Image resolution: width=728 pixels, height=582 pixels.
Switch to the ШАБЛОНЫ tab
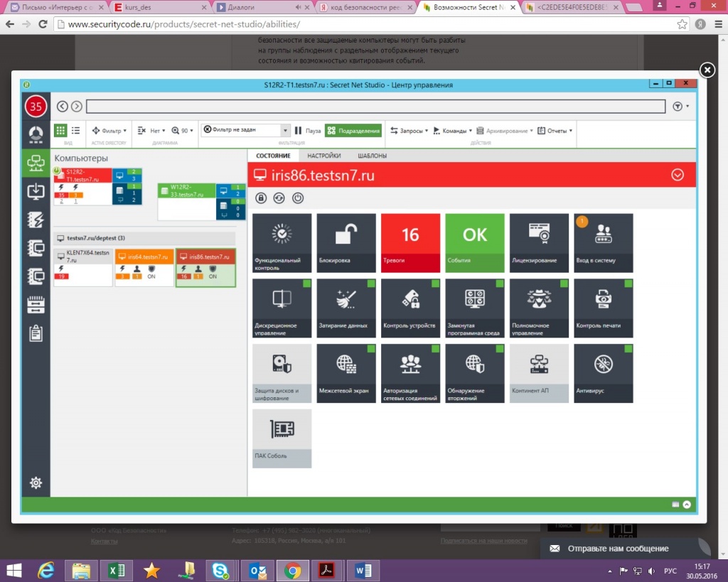pyautogui.click(x=373, y=156)
